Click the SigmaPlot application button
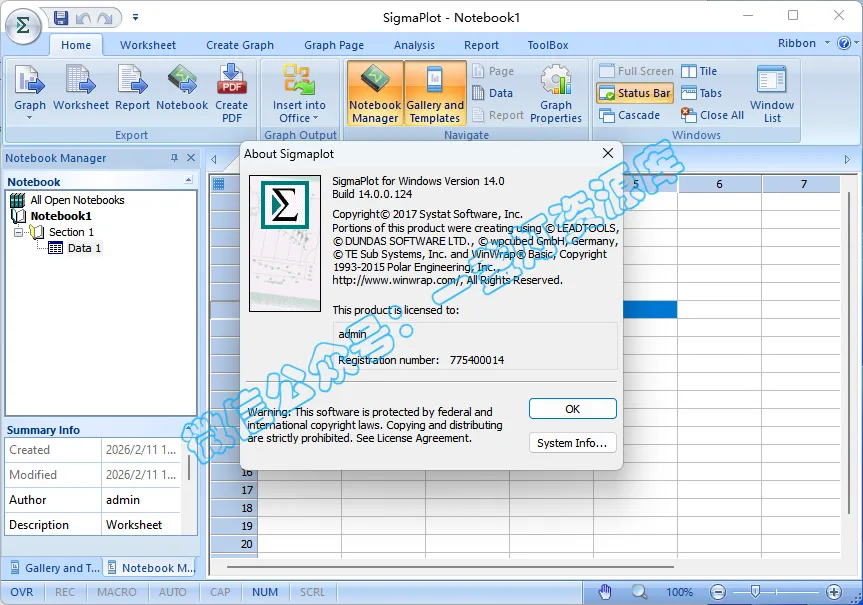Image resolution: width=863 pixels, height=605 pixels. click(23, 25)
